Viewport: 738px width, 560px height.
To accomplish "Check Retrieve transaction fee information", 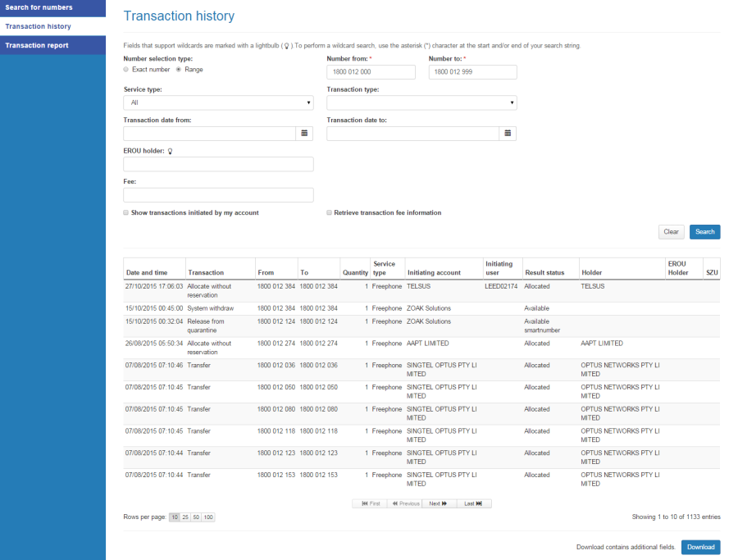I will pos(329,212).
